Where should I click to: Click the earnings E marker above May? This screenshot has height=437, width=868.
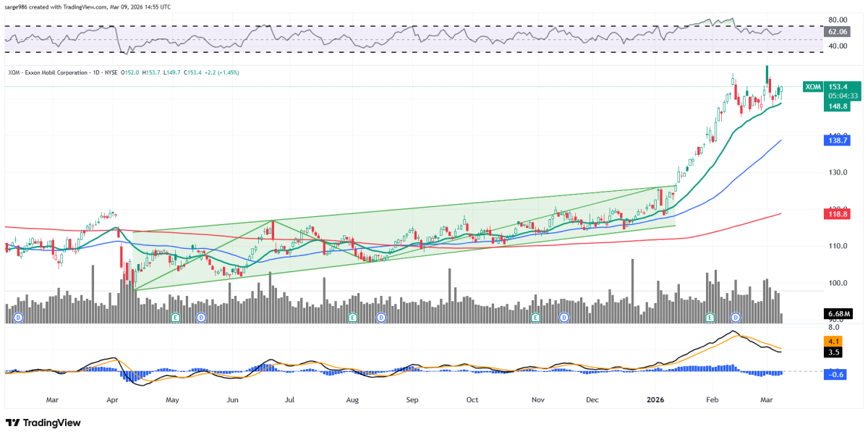[x=174, y=318]
